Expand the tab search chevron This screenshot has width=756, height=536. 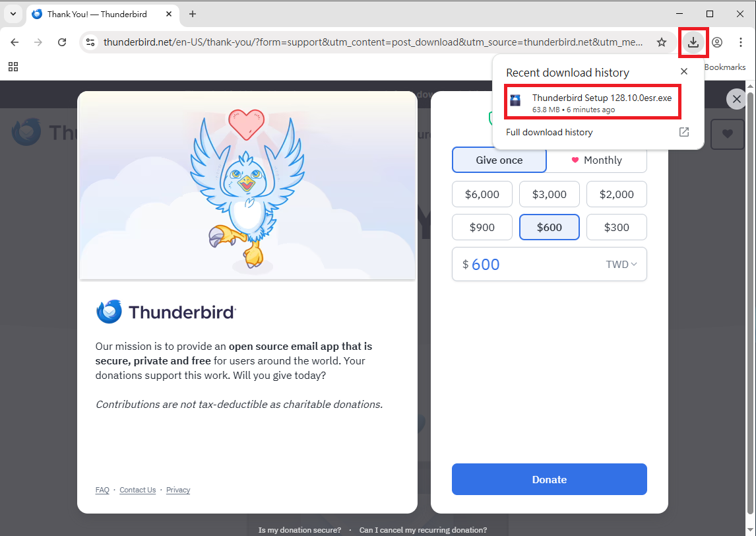[x=13, y=14]
